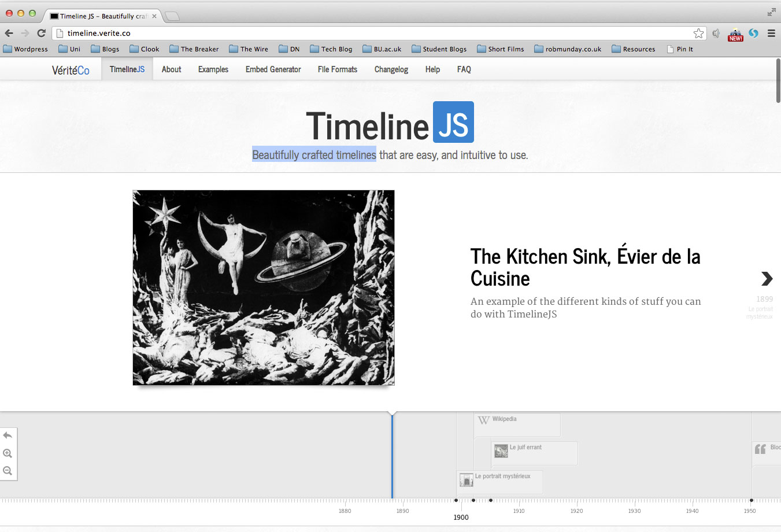This screenshot has height=532, width=781.
Task: Click the Wikipedia W icon in timeline
Action: coord(483,420)
